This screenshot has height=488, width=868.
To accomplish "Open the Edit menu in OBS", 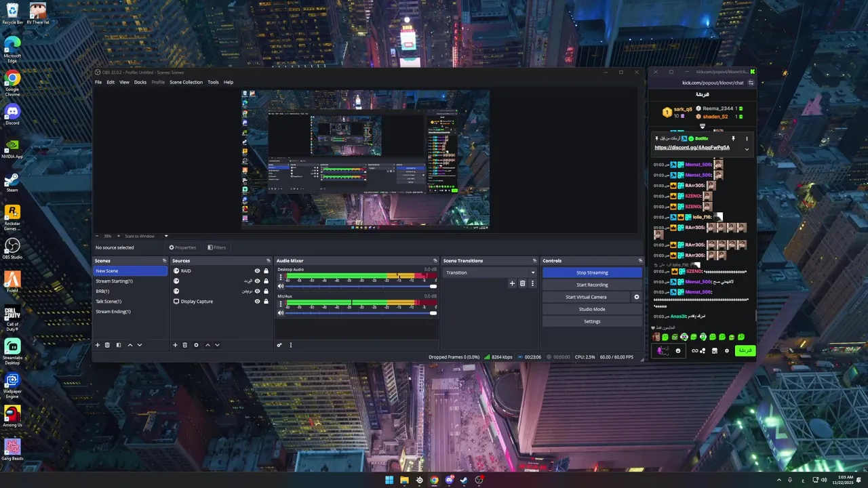I will (111, 82).
